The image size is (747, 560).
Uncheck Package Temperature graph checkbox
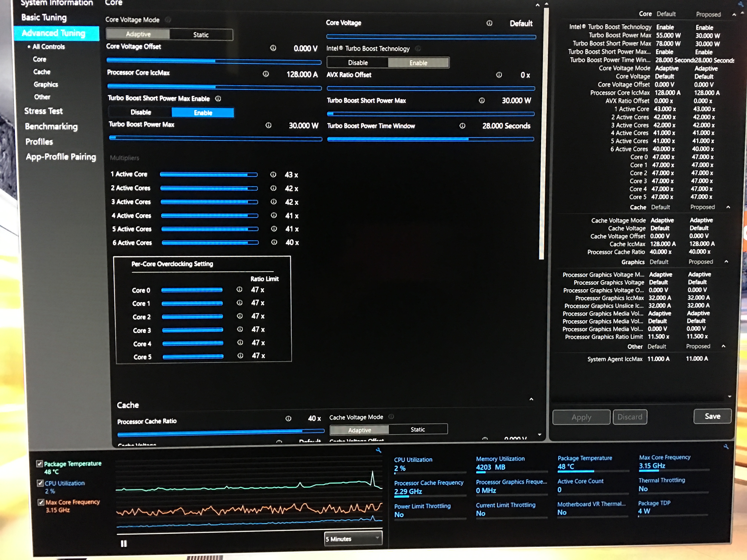(40, 464)
